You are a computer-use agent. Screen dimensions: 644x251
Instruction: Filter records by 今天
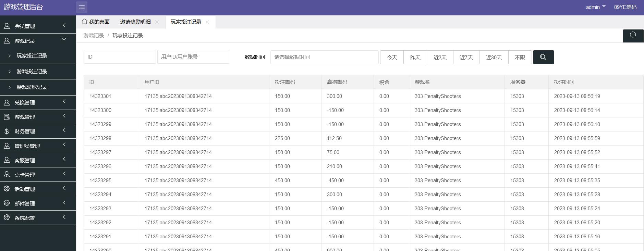[x=392, y=57]
